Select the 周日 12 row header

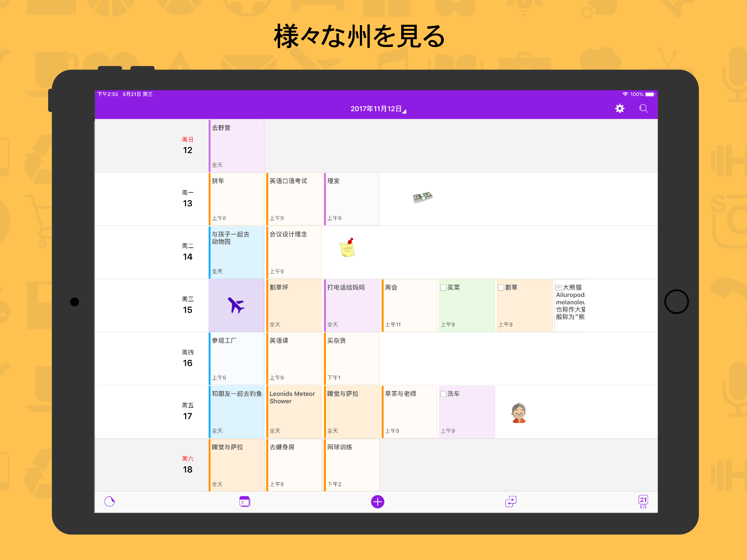(x=188, y=145)
